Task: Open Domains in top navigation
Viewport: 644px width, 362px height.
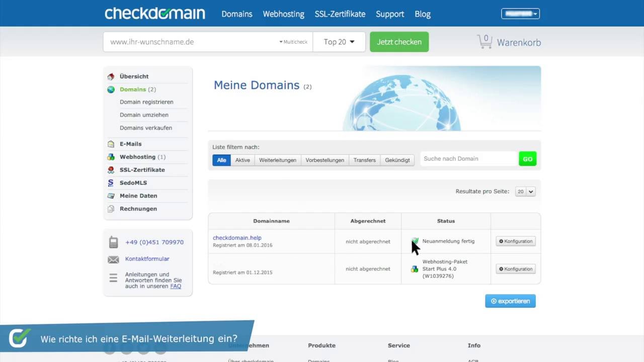Action: [237, 14]
